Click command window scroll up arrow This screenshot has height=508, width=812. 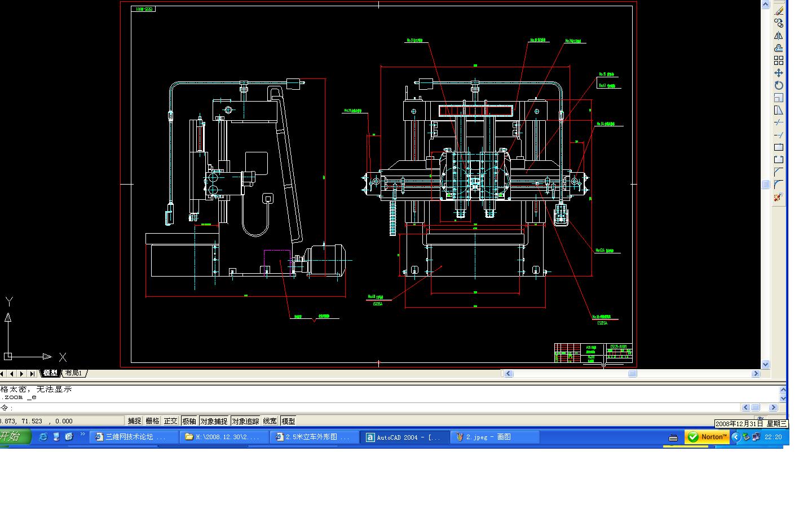783,390
